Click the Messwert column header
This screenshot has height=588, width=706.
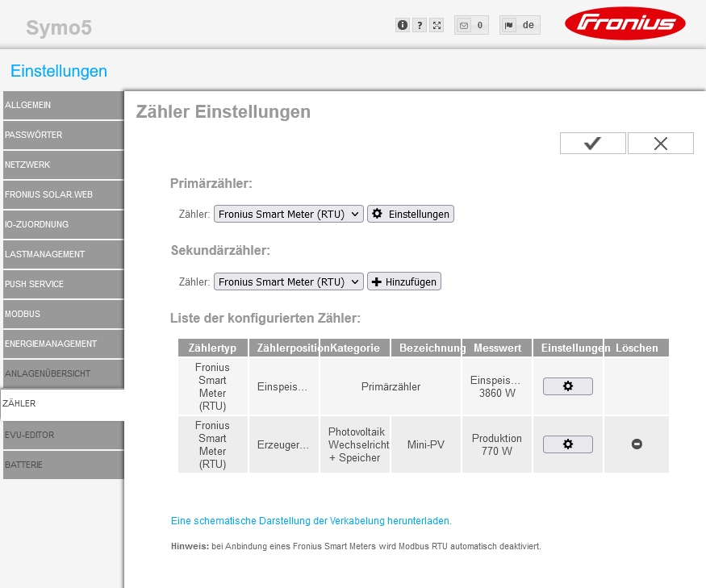point(497,348)
